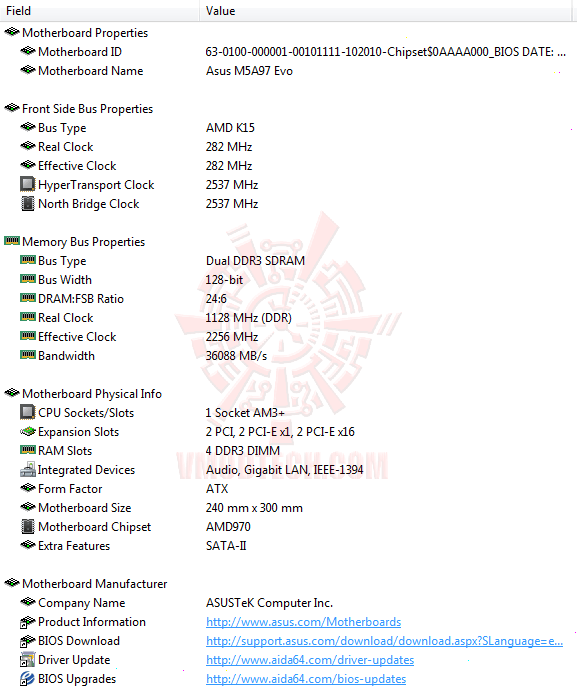Click the BIOS Upgrades icon
This screenshot has height=690, width=577.
click(27, 679)
